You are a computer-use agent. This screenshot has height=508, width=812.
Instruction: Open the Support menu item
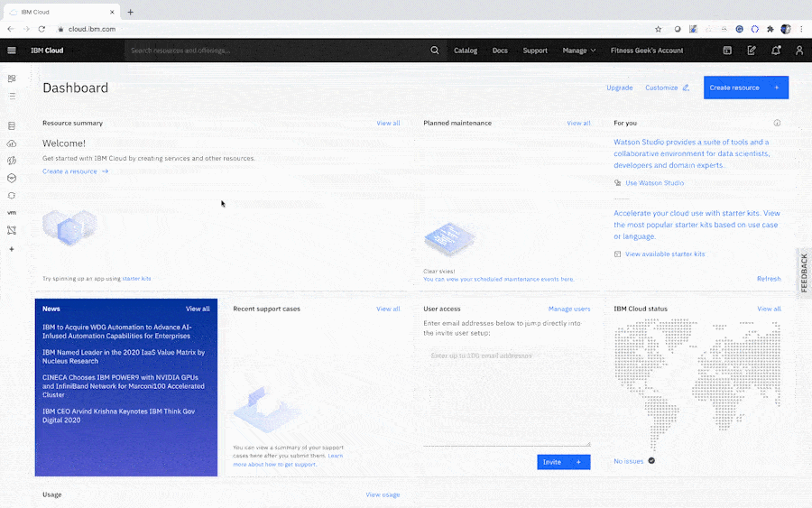[x=535, y=51]
